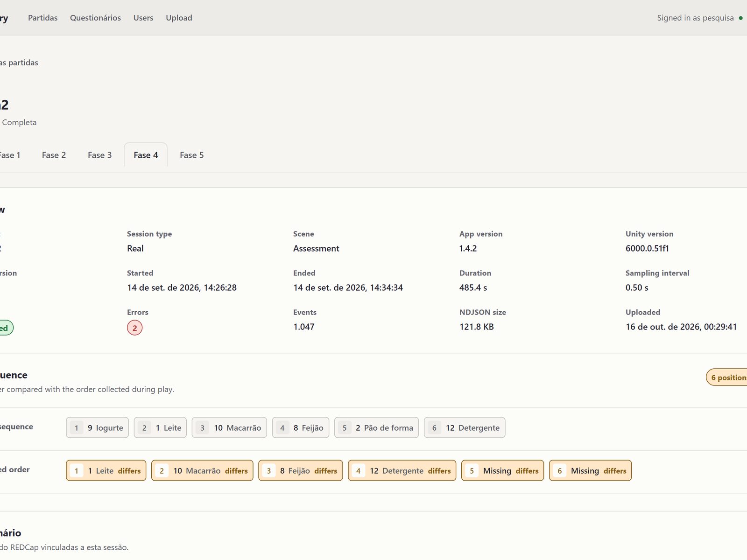The height and width of the screenshot is (560, 747).
Task: Click the NDJSON size '121.8 KB'
Action: 476,327
